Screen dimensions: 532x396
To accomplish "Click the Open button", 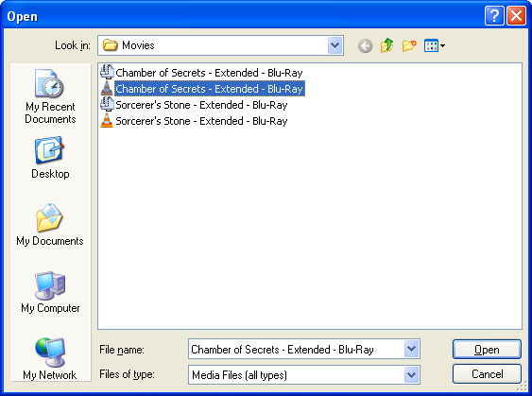I will (x=487, y=349).
